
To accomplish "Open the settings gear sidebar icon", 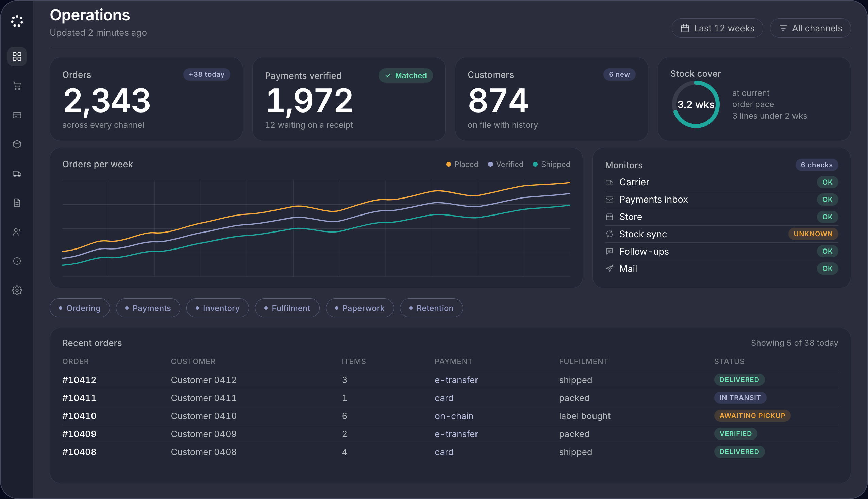I will pos(17,290).
